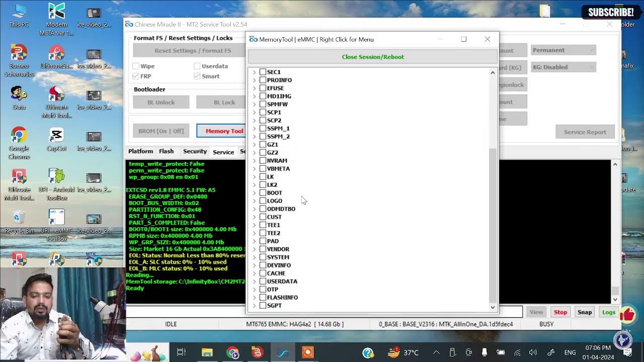This screenshot has width=644, height=362.
Task: Click log panel scrollbar up arrow
Action: point(615,164)
